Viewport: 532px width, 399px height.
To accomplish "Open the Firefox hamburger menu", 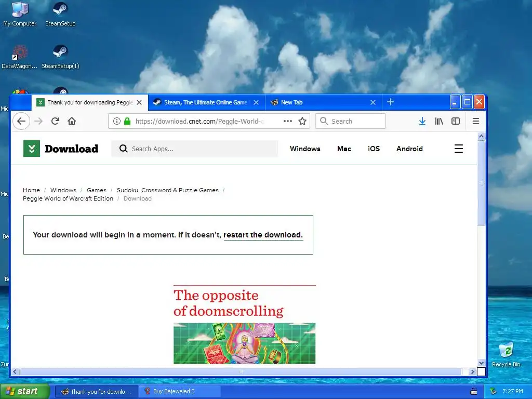I will (476, 121).
